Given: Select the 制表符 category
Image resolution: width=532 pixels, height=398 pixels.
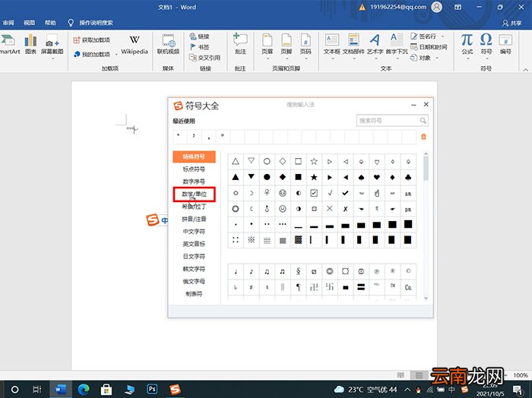Looking at the screenshot, I should pyautogui.click(x=194, y=294).
